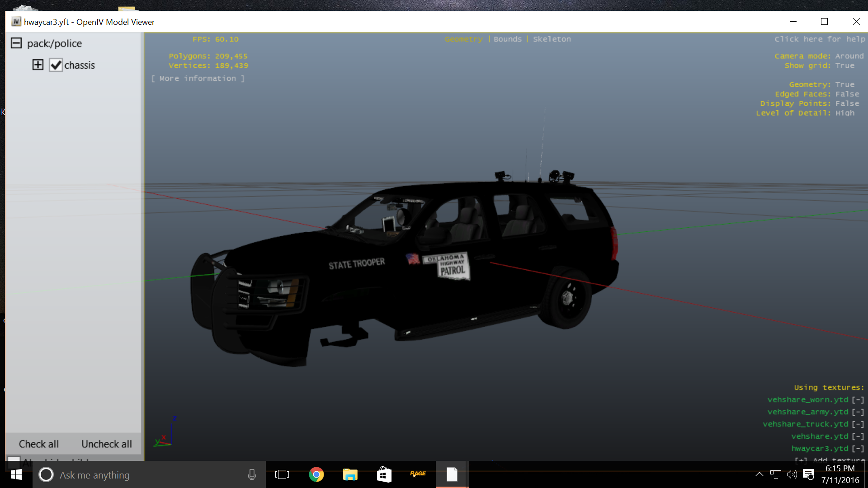Click the Uncheck all button
The height and width of the screenshot is (488, 868).
pyautogui.click(x=107, y=444)
